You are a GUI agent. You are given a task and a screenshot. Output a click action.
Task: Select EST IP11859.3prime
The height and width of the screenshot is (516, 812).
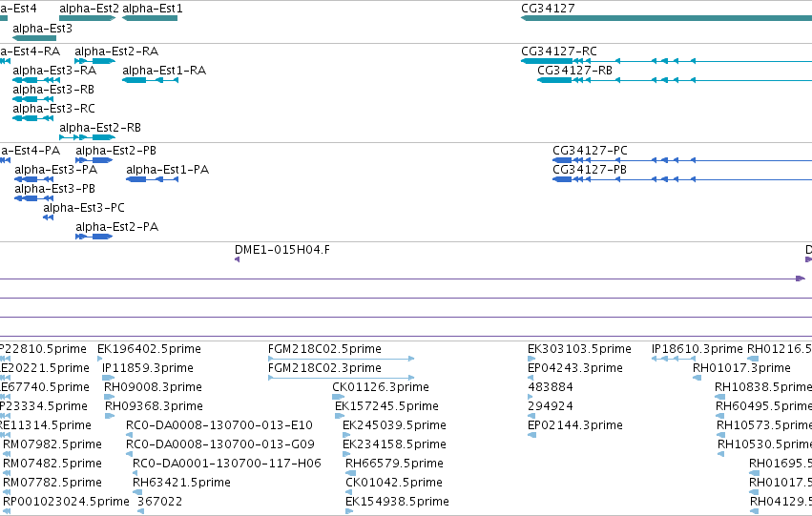click(108, 378)
